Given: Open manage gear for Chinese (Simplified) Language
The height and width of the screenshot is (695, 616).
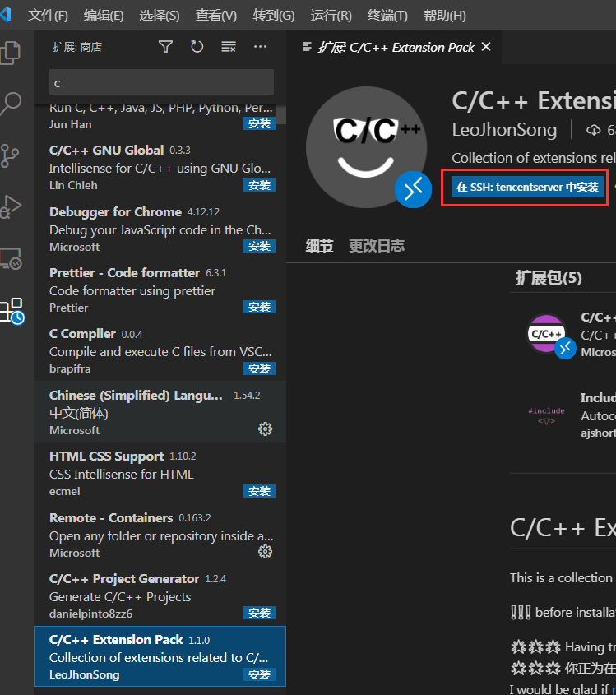Looking at the screenshot, I should click(x=265, y=429).
